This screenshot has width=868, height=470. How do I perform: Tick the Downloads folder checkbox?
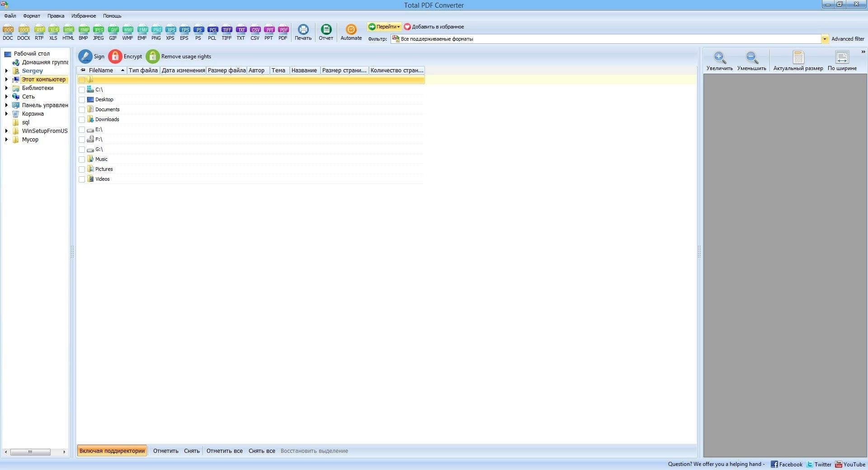82,120
